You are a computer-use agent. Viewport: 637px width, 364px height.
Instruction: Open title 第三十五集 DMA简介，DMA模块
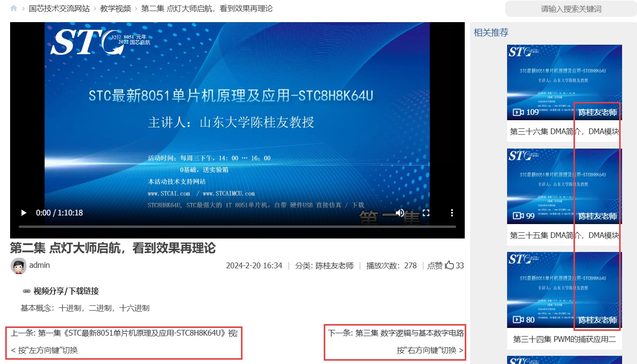[x=564, y=235]
